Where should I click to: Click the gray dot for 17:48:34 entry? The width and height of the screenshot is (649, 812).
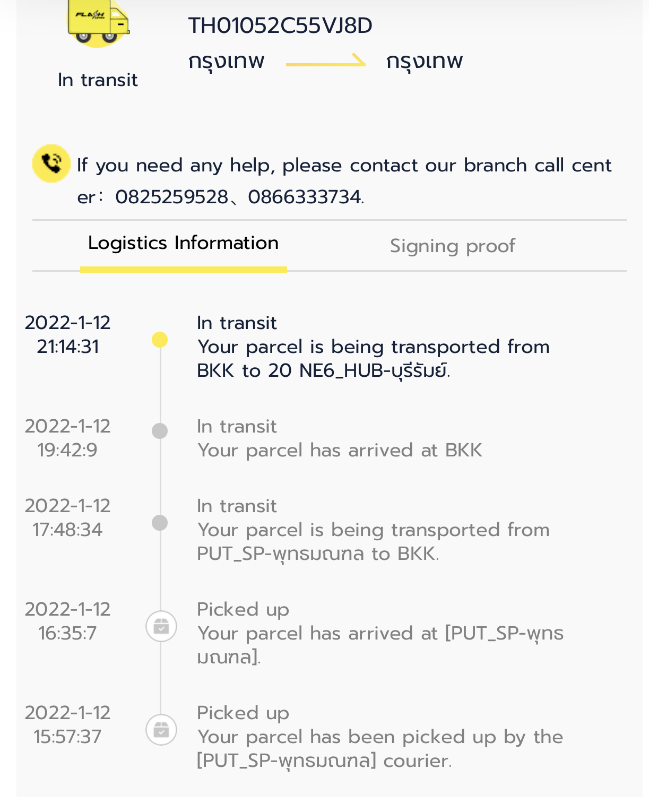point(160,522)
